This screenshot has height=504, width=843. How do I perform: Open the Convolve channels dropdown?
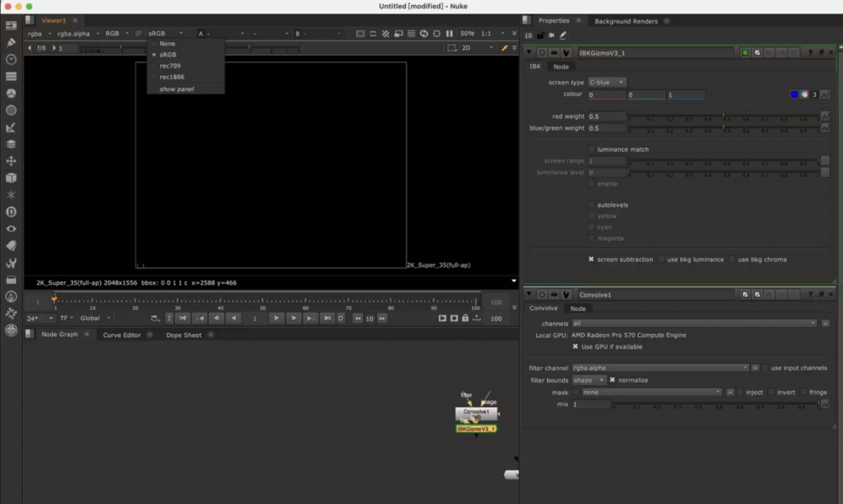(x=694, y=324)
